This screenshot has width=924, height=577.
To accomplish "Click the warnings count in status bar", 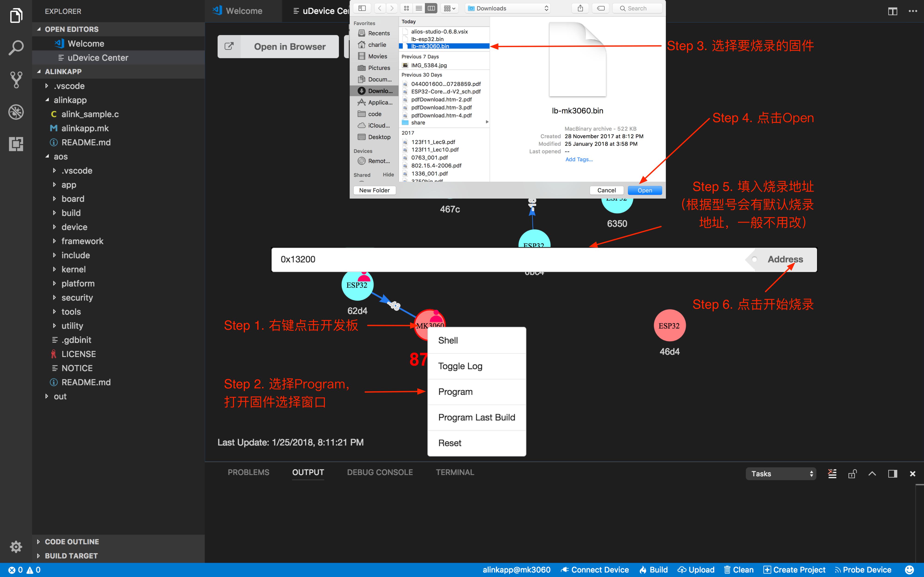I will coord(34,570).
